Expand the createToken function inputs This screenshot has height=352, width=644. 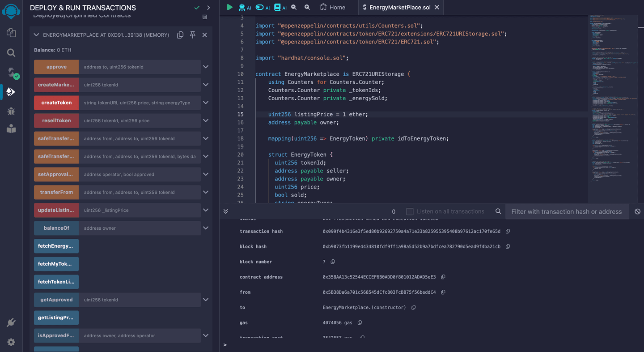[x=206, y=103]
